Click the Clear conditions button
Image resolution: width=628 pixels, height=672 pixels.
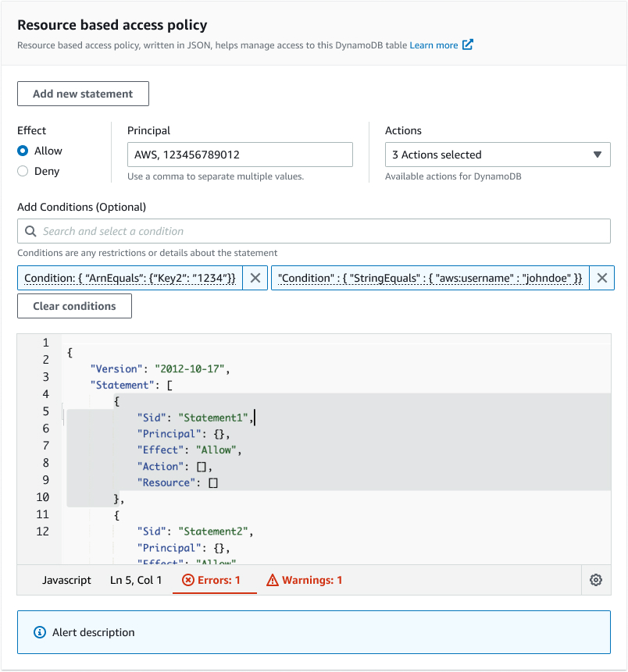[x=74, y=306]
